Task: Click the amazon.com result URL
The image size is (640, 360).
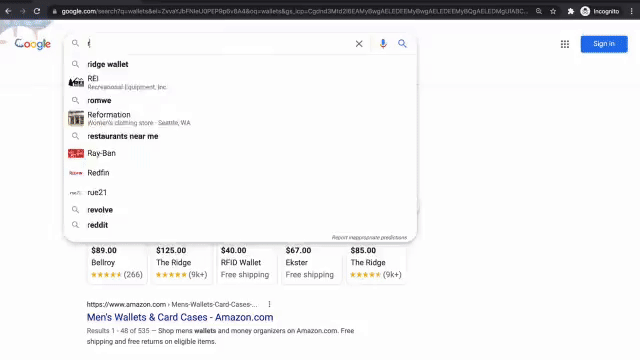Action: (172, 304)
